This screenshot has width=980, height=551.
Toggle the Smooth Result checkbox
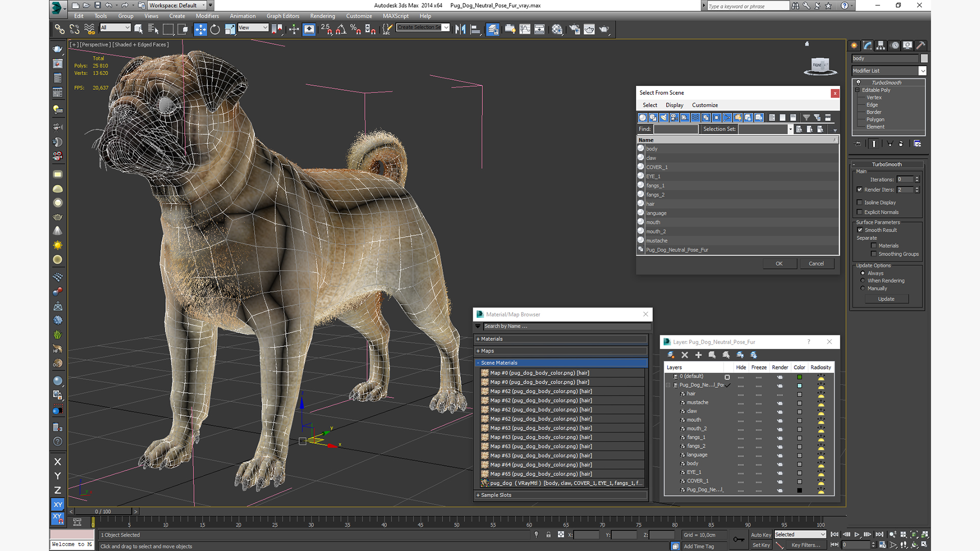860,230
